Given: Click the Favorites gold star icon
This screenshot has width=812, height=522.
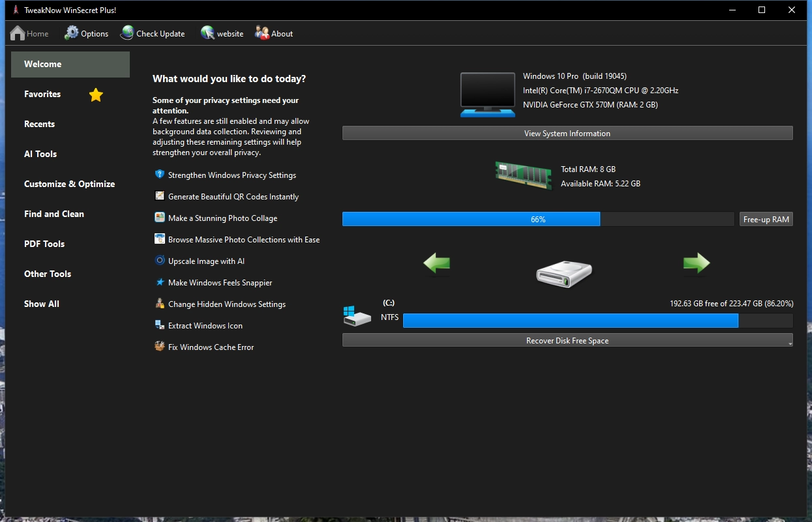Looking at the screenshot, I should tap(96, 95).
